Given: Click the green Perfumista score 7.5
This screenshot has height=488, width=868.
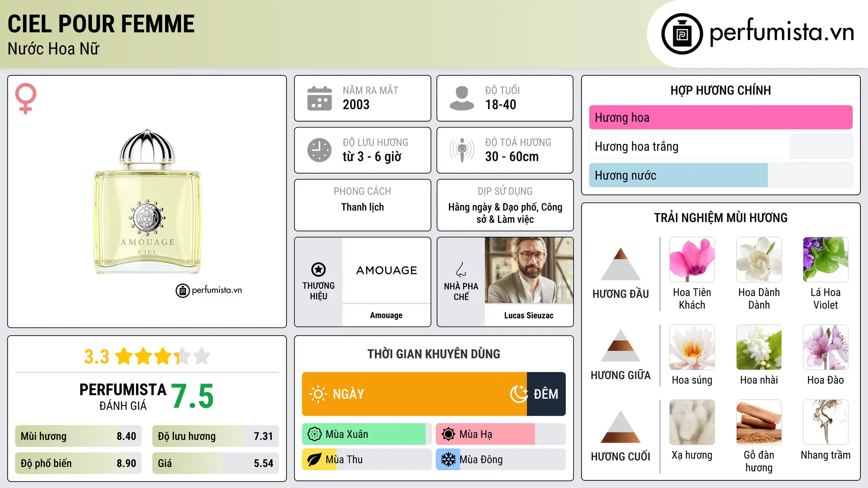Looking at the screenshot, I should (x=193, y=396).
